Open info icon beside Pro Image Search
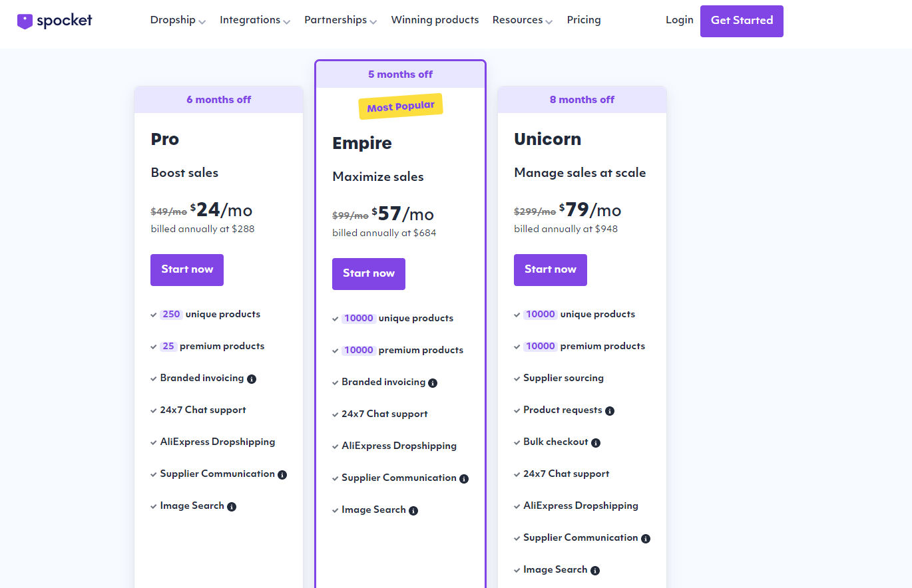 (232, 507)
